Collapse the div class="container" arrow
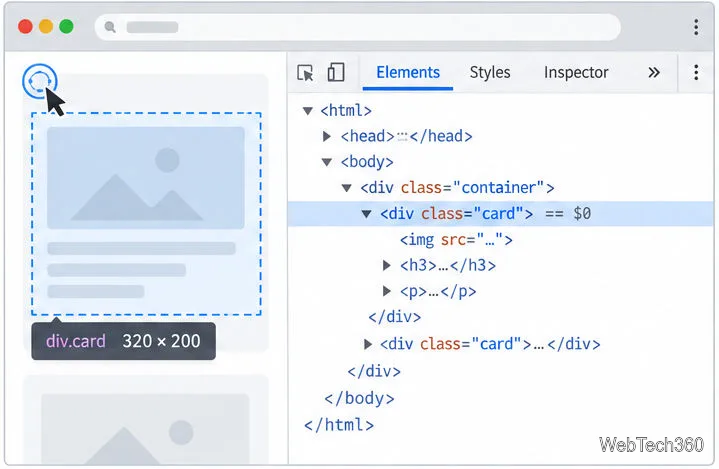This screenshot has height=469, width=719. click(x=347, y=188)
